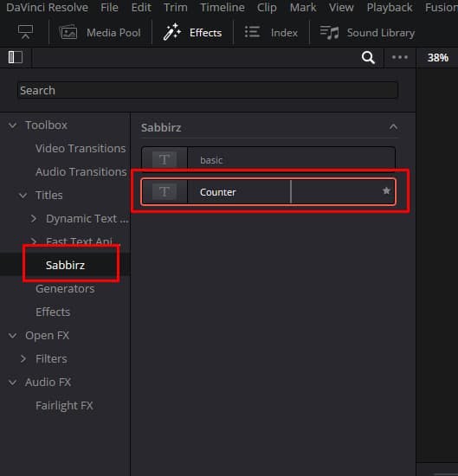Image resolution: width=458 pixels, height=476 pixels.
Task: Select the Effects category in Toolbox
Action: pyautogui.click(x=53, y=312)
